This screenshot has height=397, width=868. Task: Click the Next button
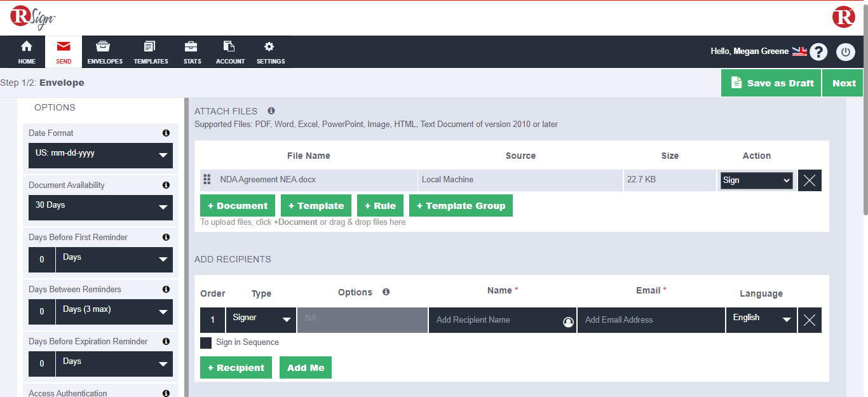(x=844, y=83)
